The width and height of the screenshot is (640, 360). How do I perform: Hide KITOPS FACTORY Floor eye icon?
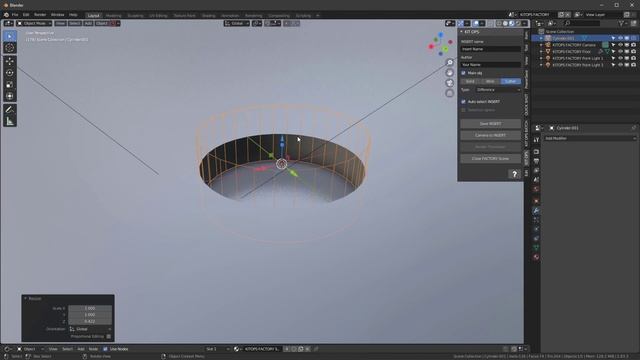point(620,51)
